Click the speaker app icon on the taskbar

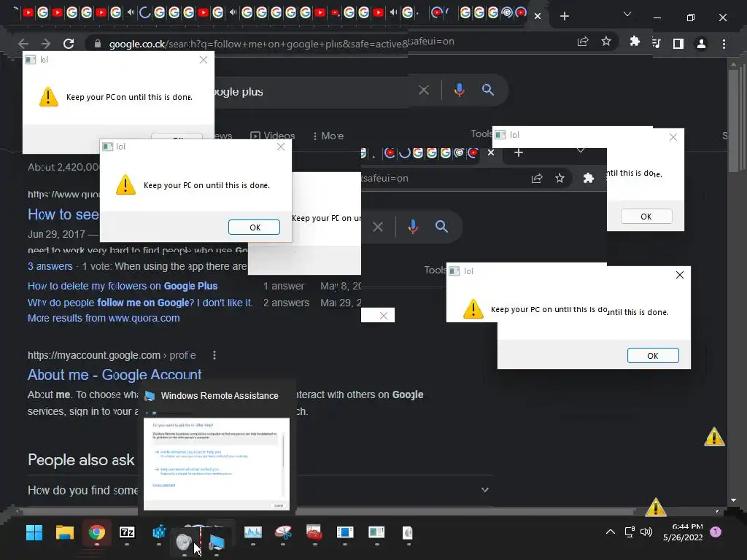(x=184, y=542)
